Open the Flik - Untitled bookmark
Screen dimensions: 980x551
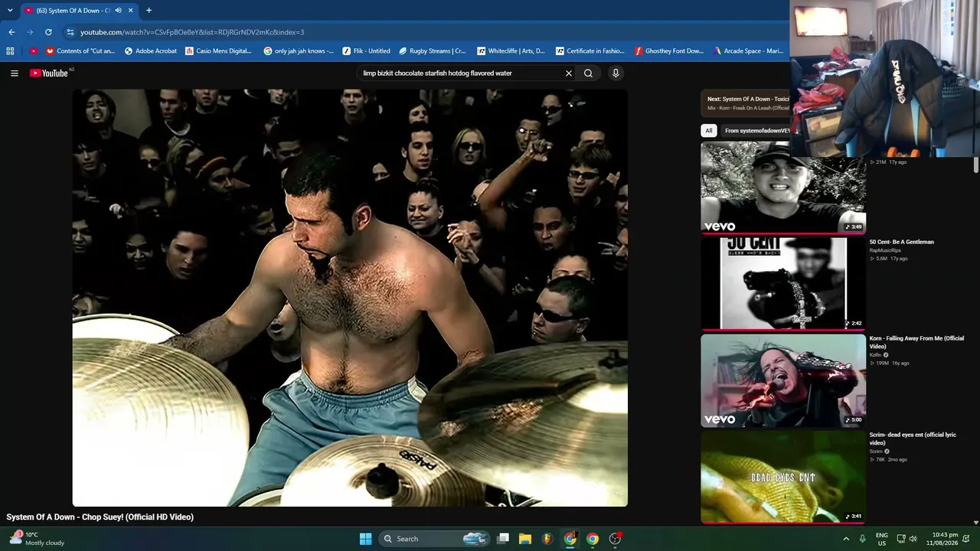point(366,51)
